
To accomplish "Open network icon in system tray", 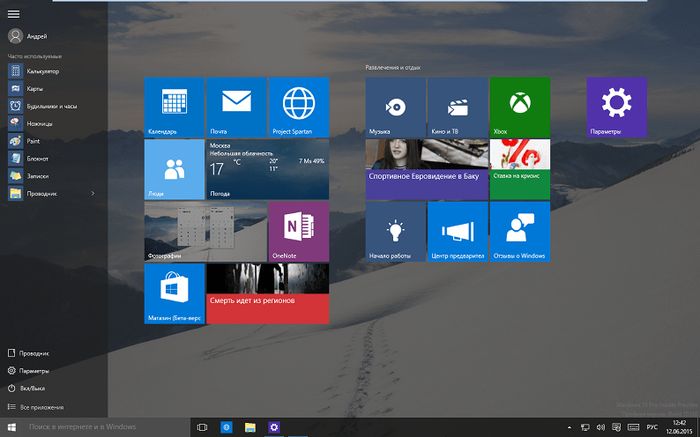I will 585,428.
